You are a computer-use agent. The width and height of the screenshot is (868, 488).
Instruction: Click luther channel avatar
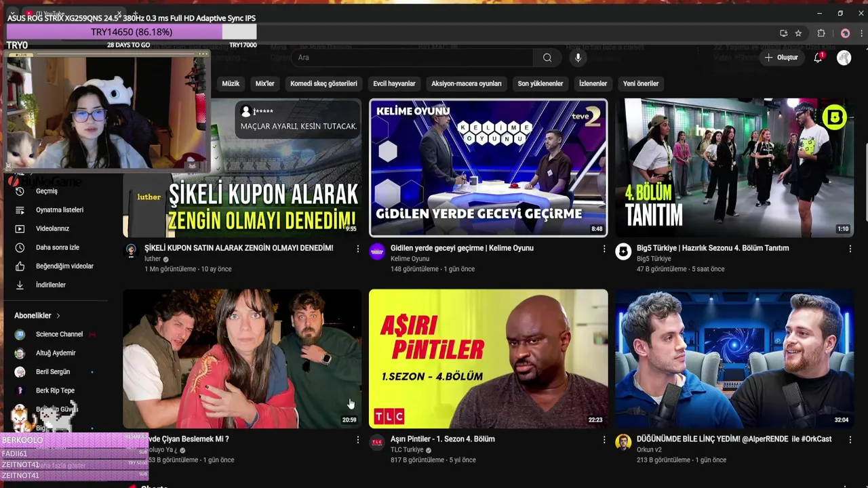(x=131, y=251)
